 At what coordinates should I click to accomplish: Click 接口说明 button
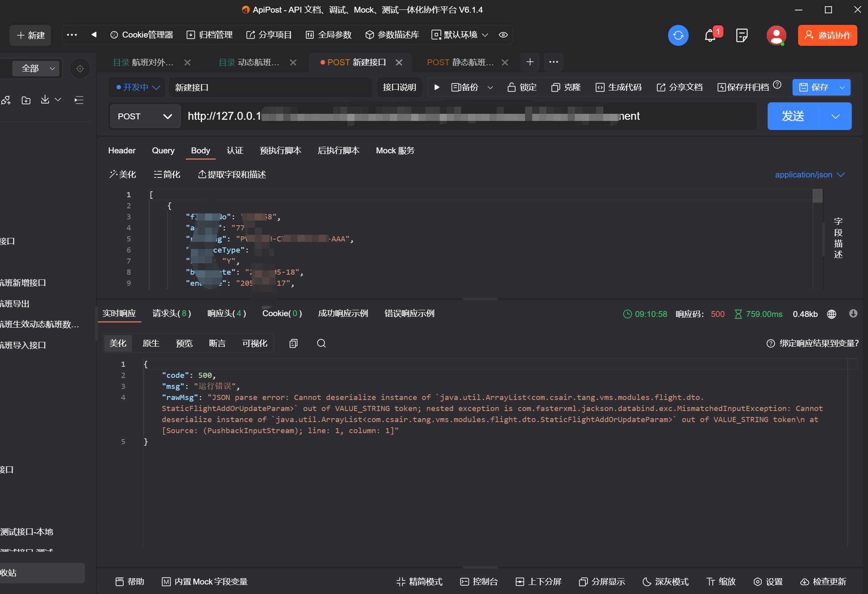point(399,87)
